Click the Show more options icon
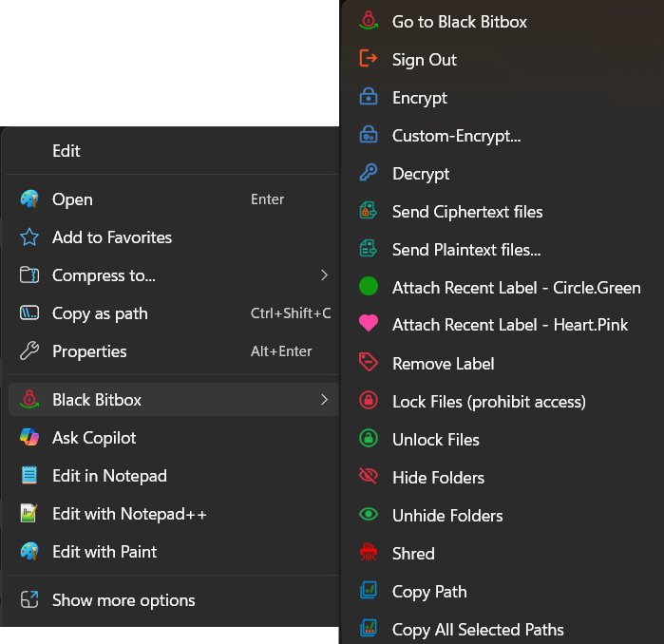Viewport: 664px width, 644px height. point(29,599)
